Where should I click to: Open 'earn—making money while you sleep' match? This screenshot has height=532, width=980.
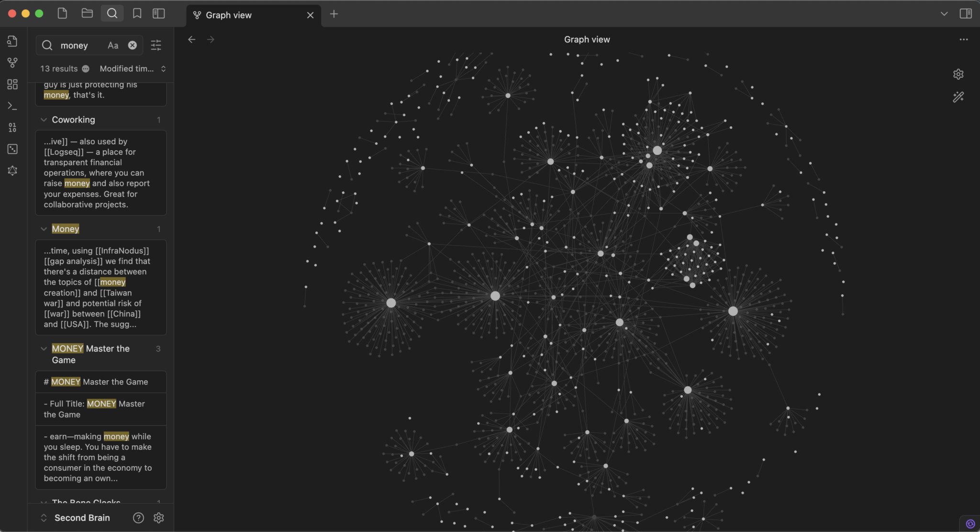click(101, 457)
